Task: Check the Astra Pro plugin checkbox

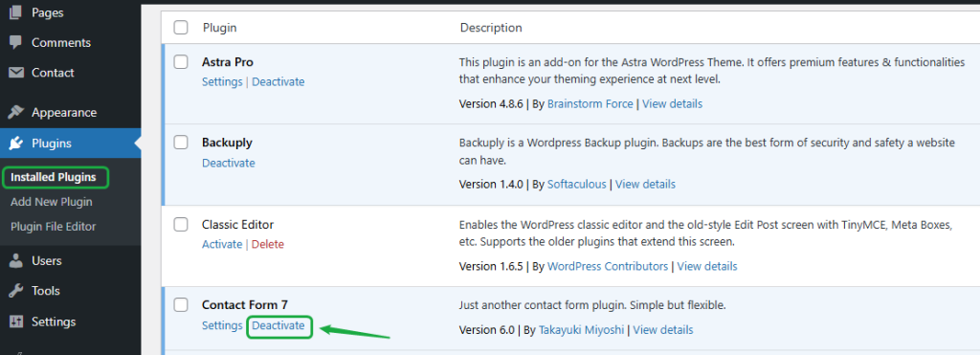Action: coord(181,62)
